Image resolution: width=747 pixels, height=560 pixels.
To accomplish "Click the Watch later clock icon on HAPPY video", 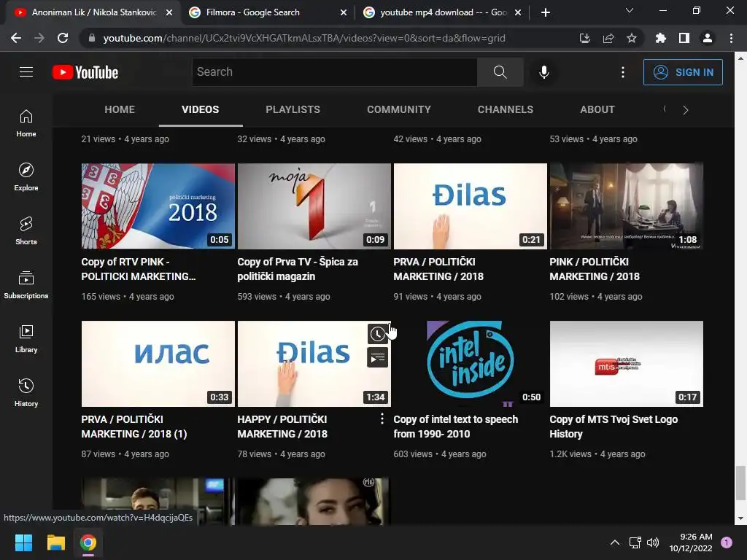I will [377, 334].
